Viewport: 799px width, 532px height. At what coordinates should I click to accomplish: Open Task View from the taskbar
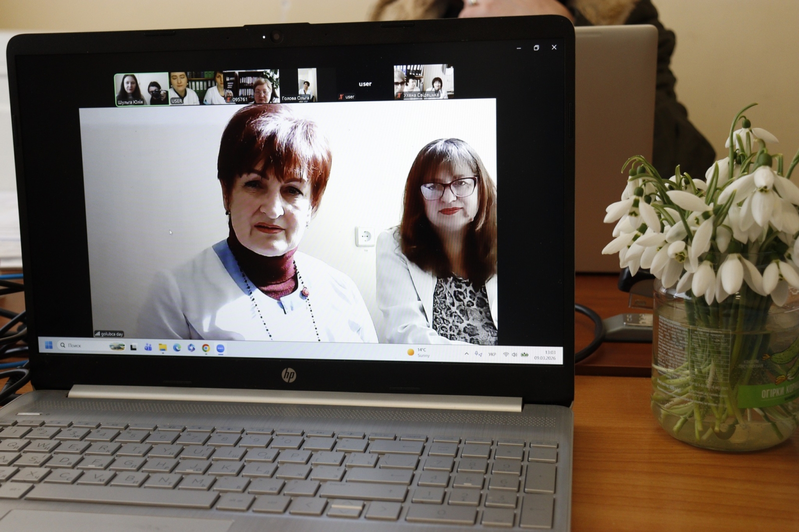tap(133, 347)
